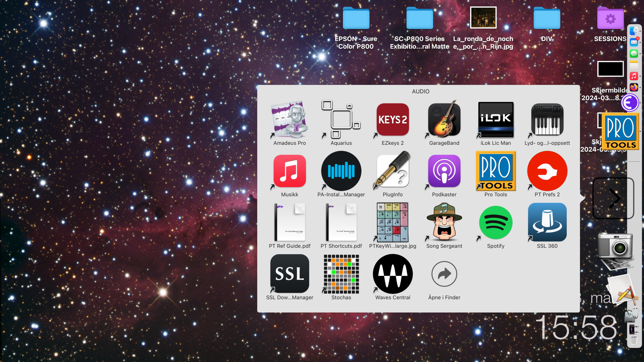Open Notes in the Dock
The width and height of the screenshot is (644, 362).
click(x=634, y=65)
